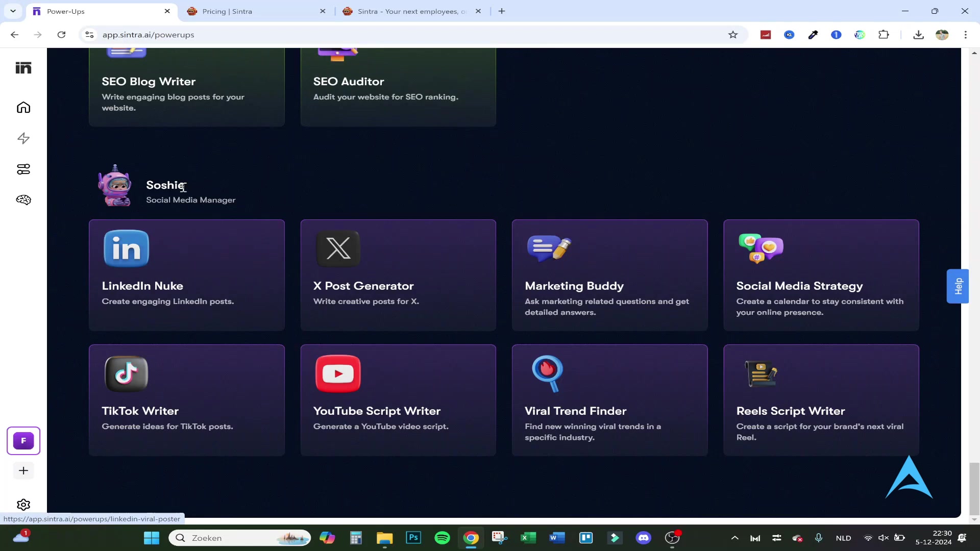The width and height of the screenshot is (980, 551).
Task: Open Viral Trend Finder magnifier icon
Action: (548, 373)
